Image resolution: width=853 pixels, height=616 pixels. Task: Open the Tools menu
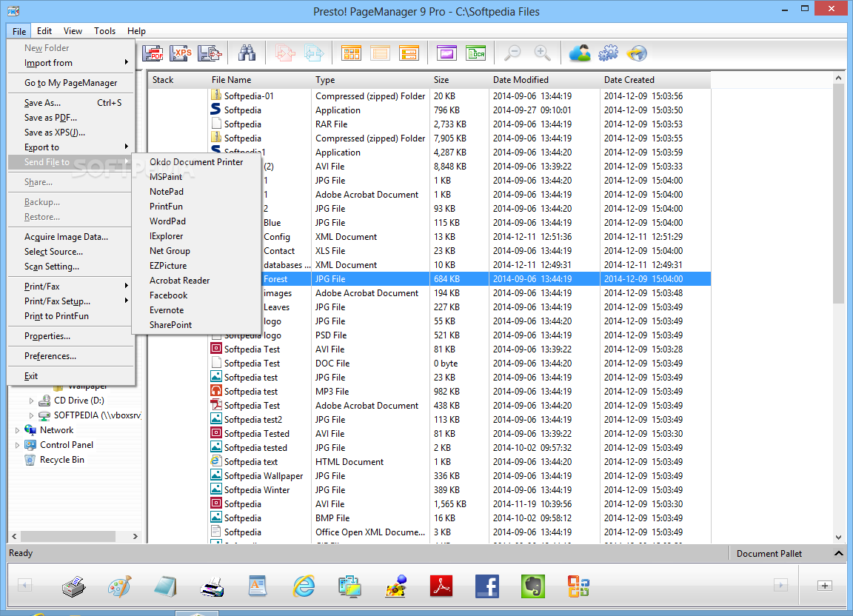(104, 31)
